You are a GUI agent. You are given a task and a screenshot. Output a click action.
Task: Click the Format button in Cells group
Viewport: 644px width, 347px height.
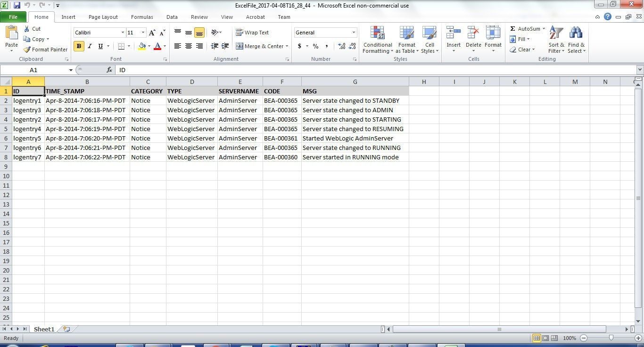coord(493,40)
